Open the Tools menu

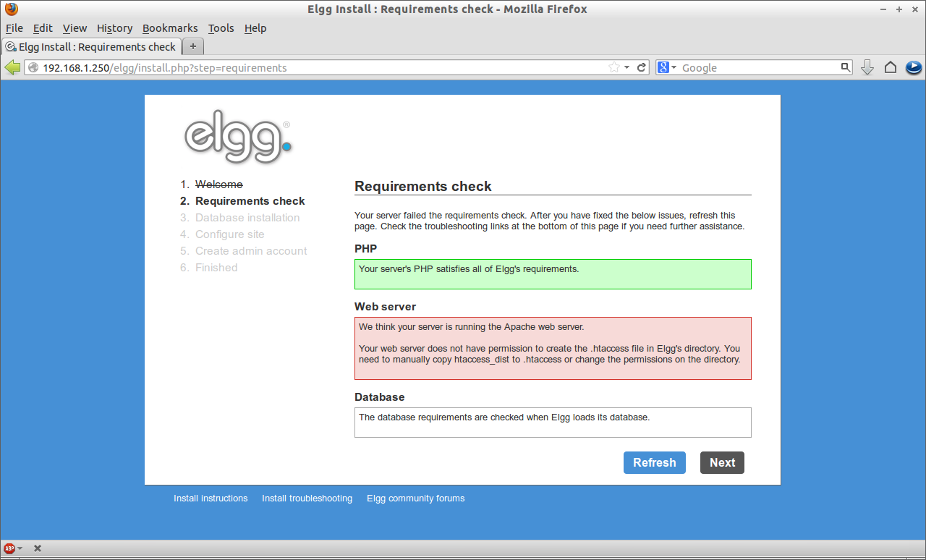(221, 28)
